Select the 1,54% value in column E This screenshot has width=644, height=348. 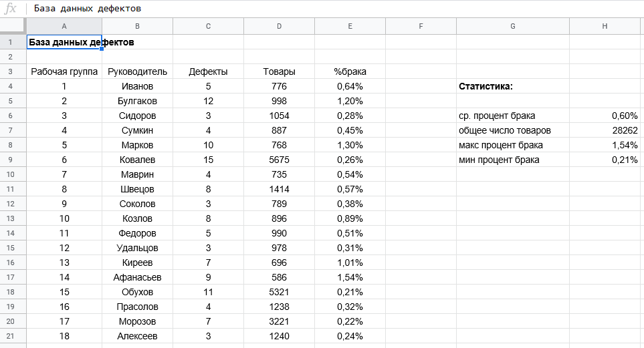(x=350, y=277)
